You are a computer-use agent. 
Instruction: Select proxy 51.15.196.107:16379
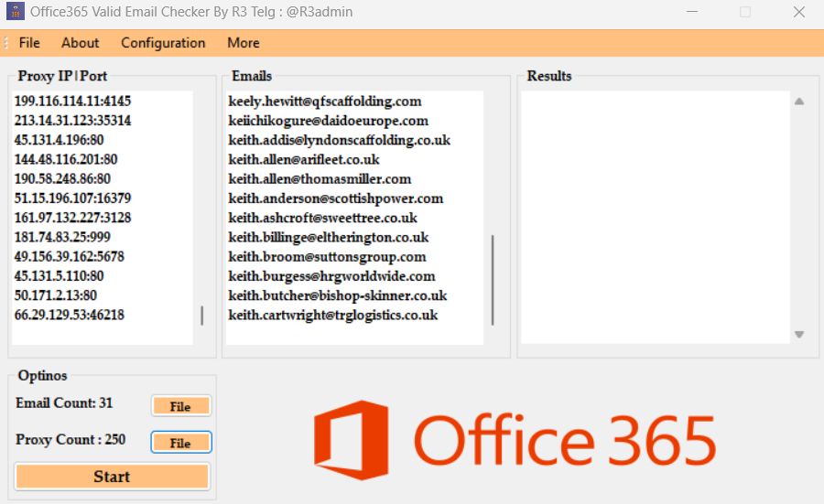tap(72, 198)
